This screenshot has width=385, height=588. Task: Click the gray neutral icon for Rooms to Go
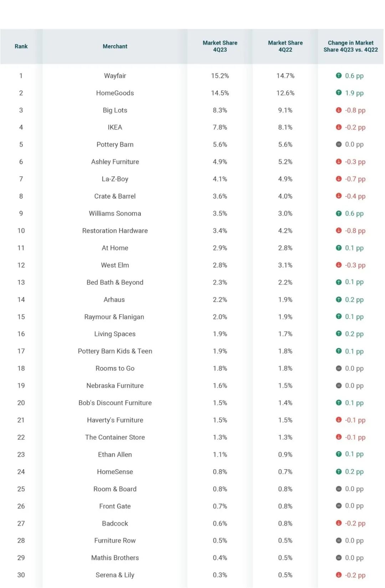coord(339,368)
